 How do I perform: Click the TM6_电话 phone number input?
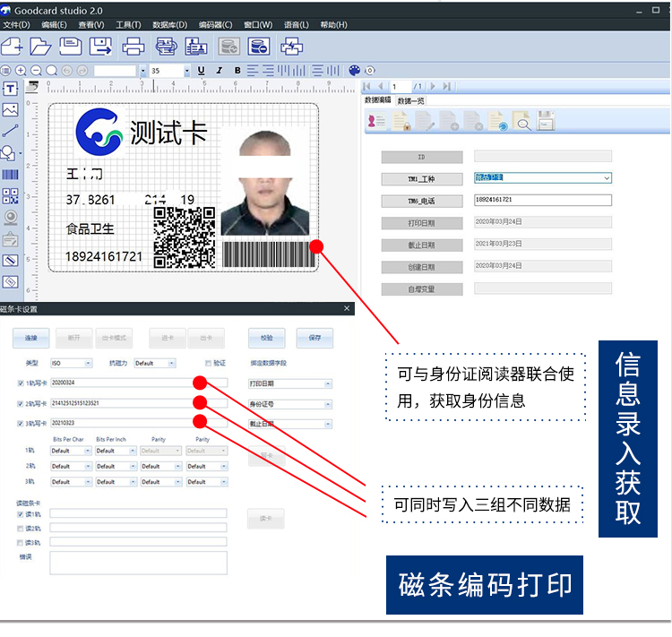click(543, 200)
